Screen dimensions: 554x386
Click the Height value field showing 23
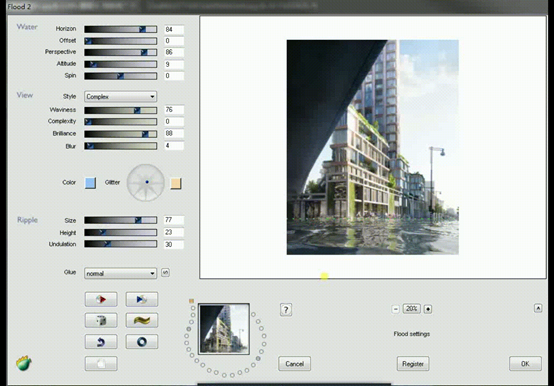(x=174, y=232)
